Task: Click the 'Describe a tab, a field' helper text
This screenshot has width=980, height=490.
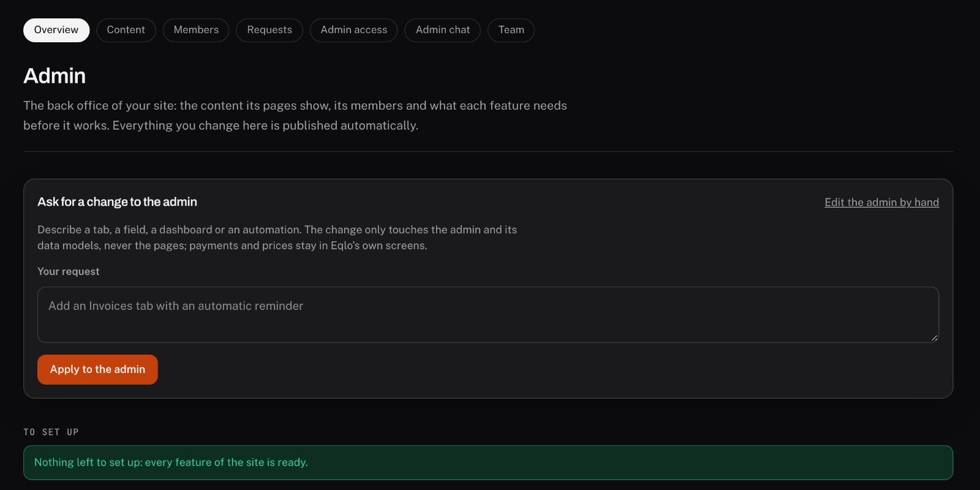Action: click(277, 238)
